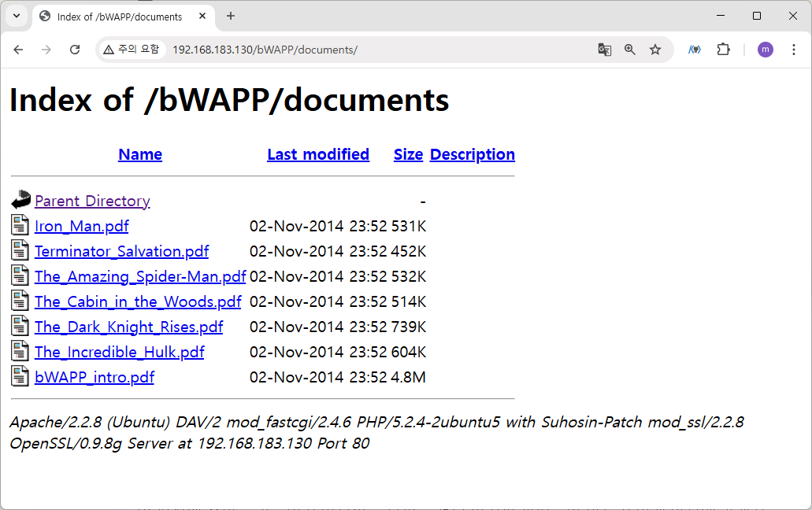812x510 pixels.
Task: Sort listing by Size column
Action: click(x=408, y=154)
